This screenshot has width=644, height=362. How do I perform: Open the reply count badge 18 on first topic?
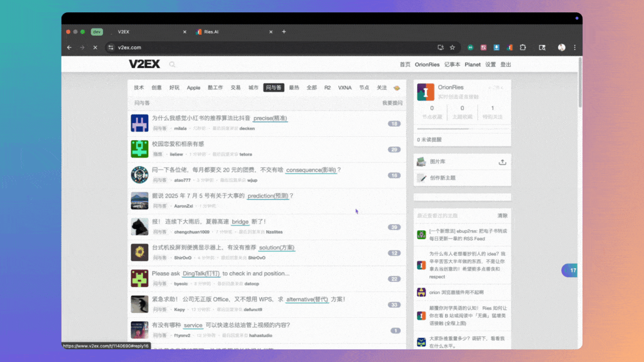pyautogui.click(x=394, y=123)
